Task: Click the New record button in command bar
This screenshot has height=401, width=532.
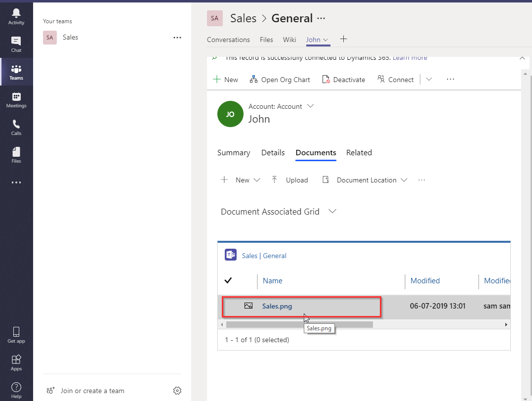Action: click(225, 80)
